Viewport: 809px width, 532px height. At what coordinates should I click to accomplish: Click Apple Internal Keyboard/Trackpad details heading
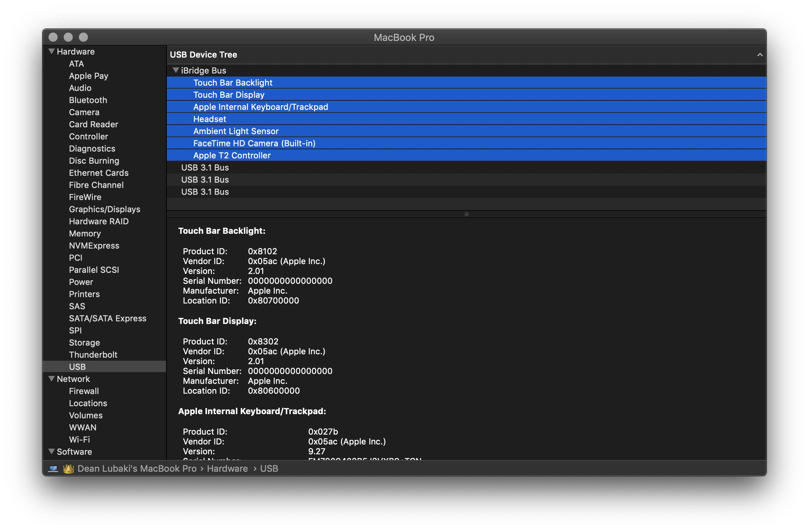click(x=252, y=411)
